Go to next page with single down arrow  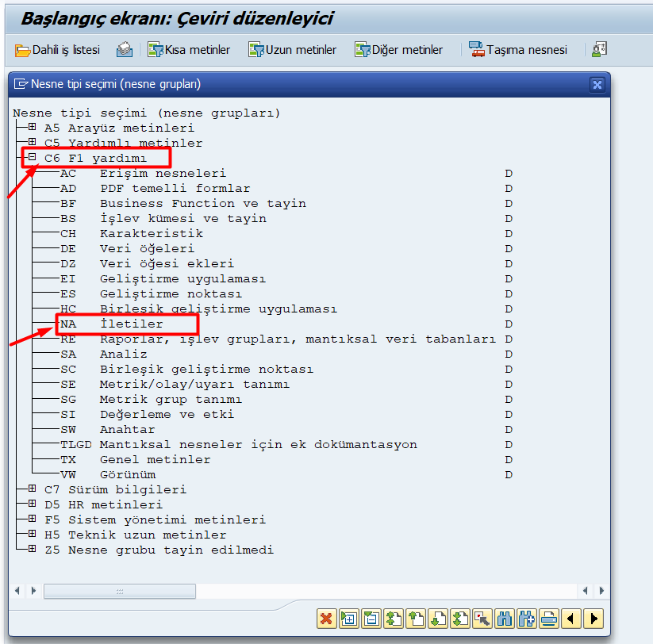(438, 619)
